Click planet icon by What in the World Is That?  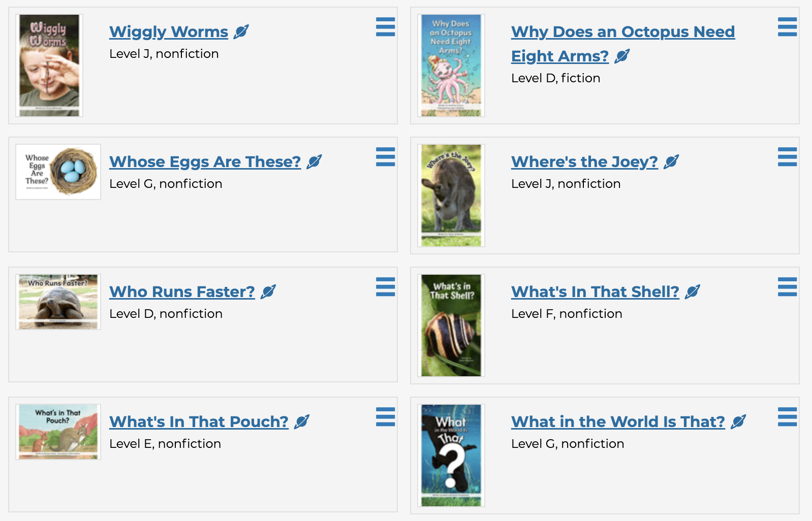click(x=738, y=422)
